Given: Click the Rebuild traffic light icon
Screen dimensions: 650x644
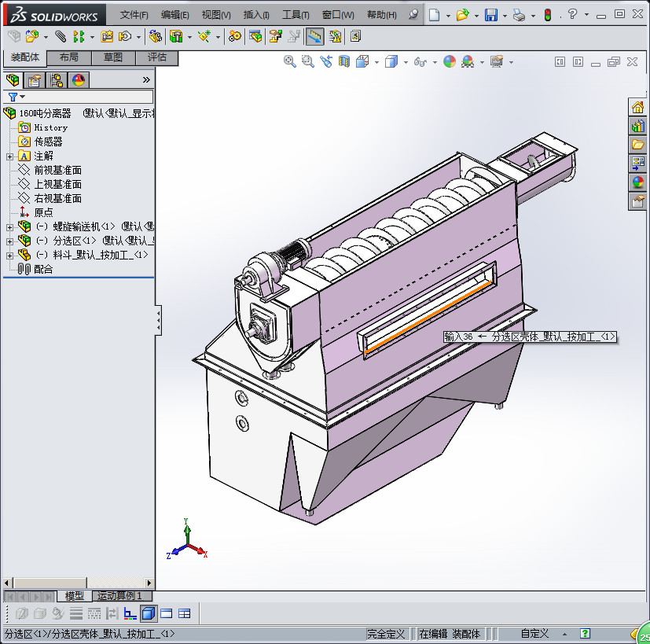Looking at the screenshot, I should 548,16.
